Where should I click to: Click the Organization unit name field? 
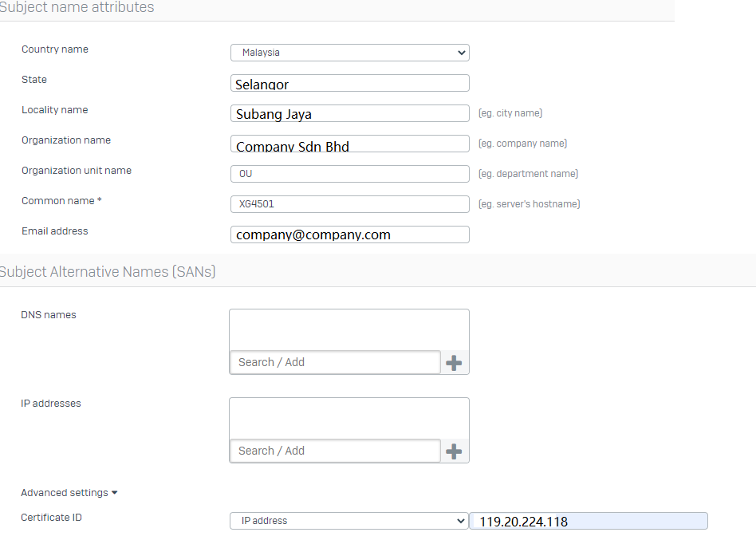(350, 174)
